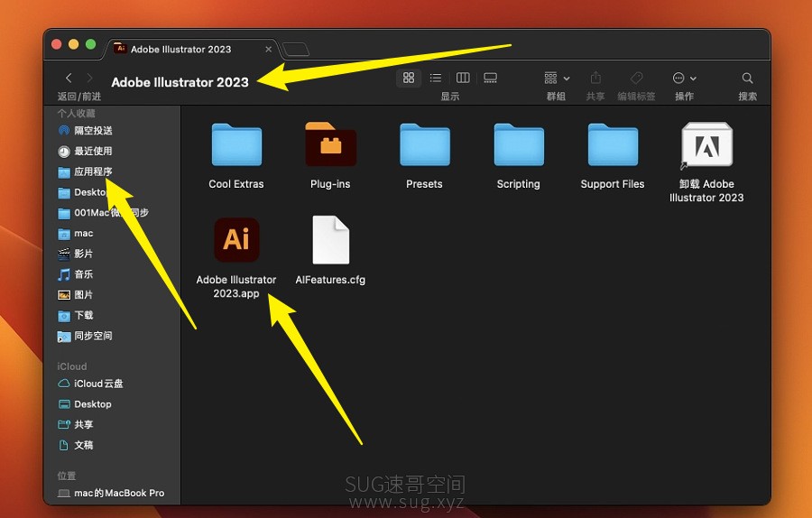Open the Cool Extras folder
This screenshot has width=812, height=518.
tap(236, 144)
